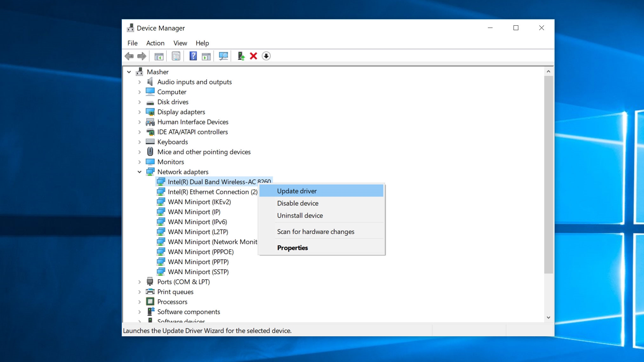Viewport: 644px width, 362px height.
Task: Expand the Monitors category
Action: pos(139,162)
